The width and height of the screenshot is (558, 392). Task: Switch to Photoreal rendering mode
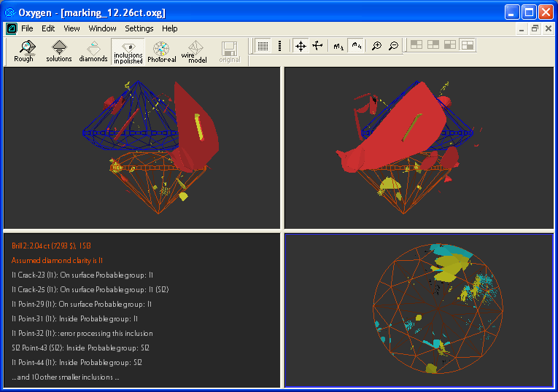pos(161,51)
